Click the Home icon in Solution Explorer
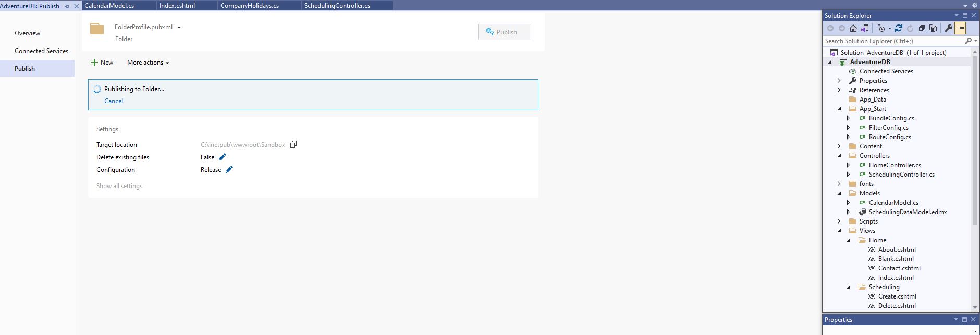The height and width of the screenshot is (335, 980). pyautogui.click(x=853, y=28)
